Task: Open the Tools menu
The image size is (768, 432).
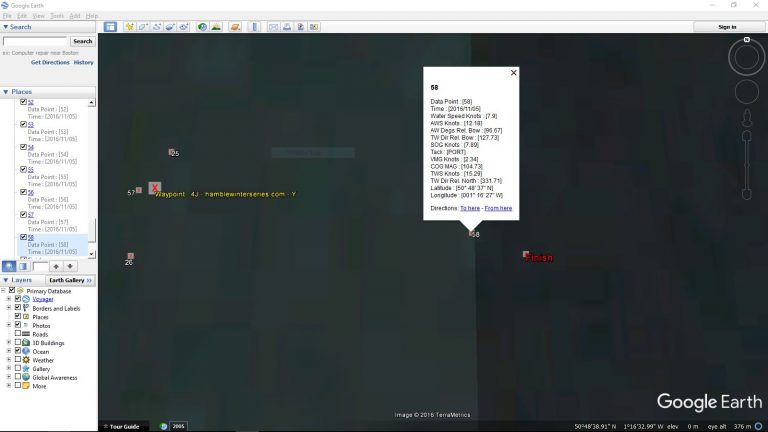Action: click(57, 16)
